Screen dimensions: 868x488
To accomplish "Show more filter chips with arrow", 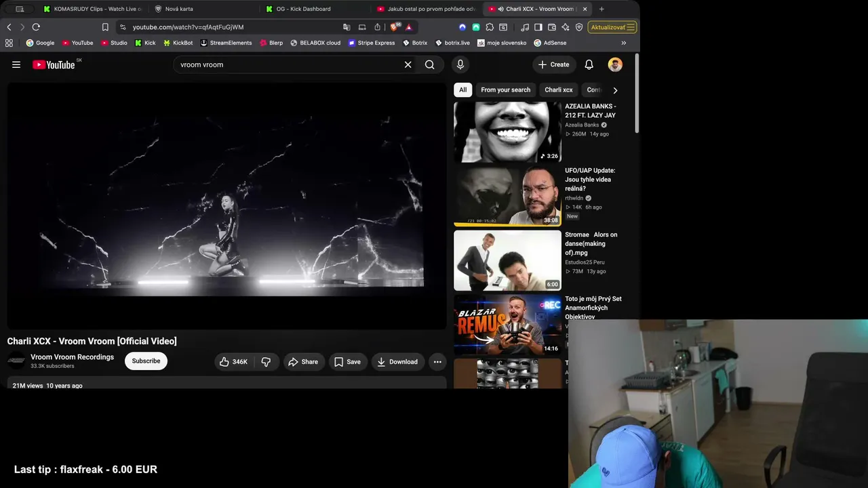I will (x=615, y=90).
